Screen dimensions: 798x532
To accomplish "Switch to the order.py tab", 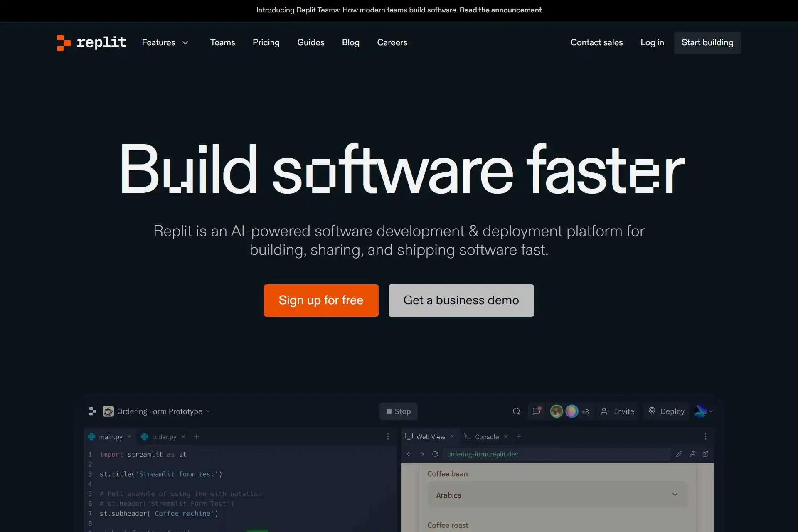I will point(159,436).
